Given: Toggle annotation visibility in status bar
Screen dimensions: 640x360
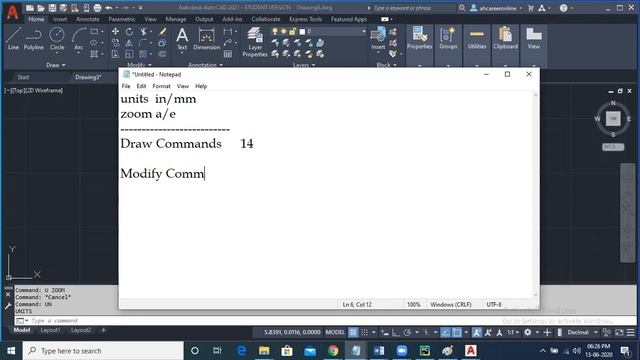Looking at the screenshot, I should point(476,333).
